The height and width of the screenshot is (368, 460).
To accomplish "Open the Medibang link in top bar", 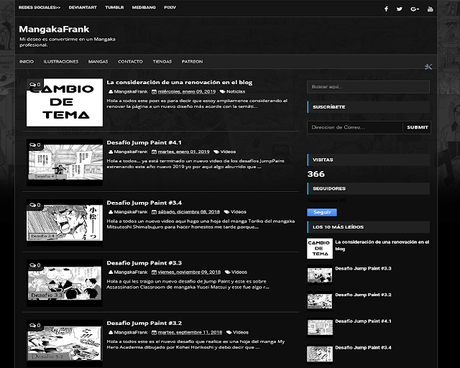I will pos(144,7).
